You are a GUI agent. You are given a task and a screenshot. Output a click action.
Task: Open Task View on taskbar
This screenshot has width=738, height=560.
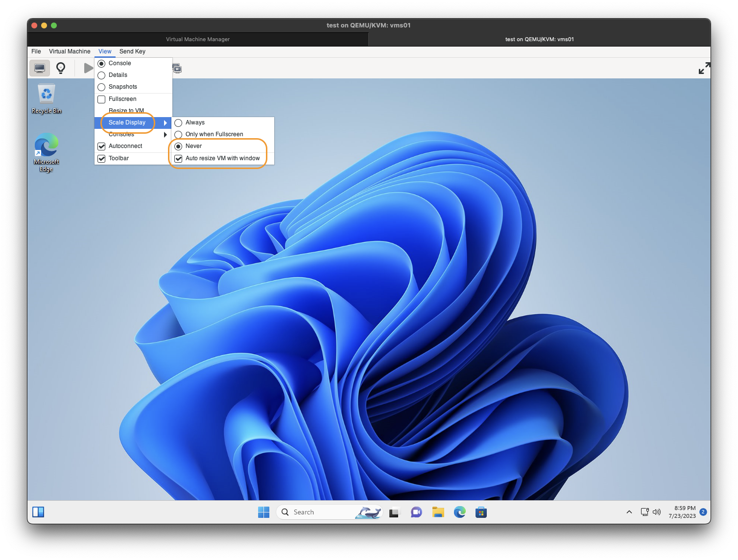click(x=395, y=512)
